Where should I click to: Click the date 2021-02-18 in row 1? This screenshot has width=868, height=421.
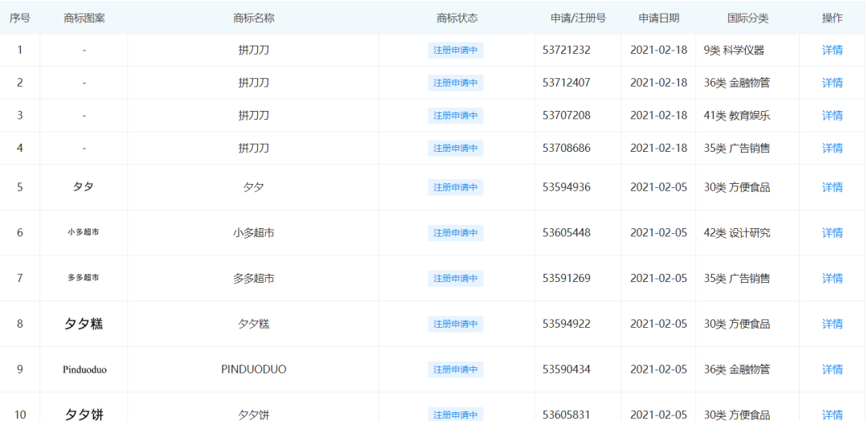pyautogui.click(x=658, y=51)
